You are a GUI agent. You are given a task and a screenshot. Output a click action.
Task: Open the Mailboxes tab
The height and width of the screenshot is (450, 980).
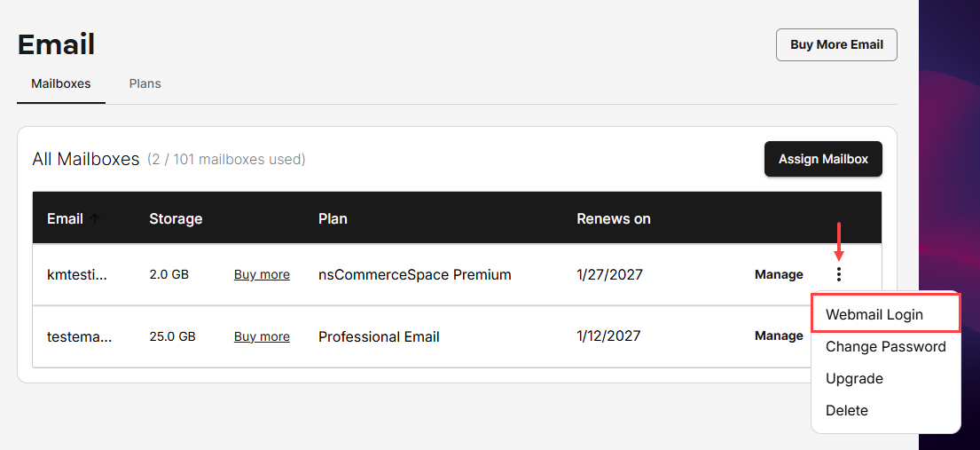(x=60, y=83)
